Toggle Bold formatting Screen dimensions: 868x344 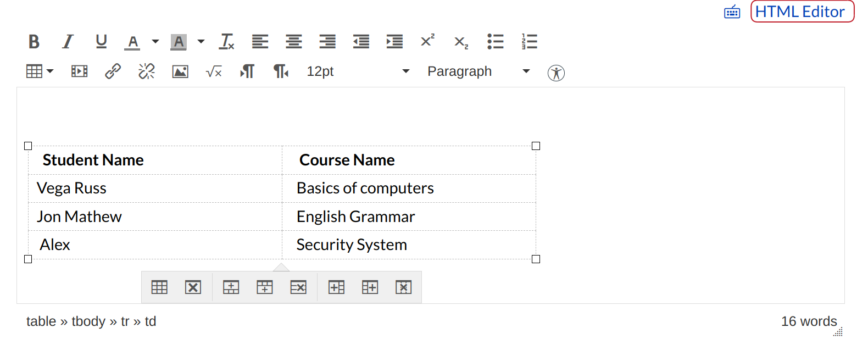tap(34, 42)
